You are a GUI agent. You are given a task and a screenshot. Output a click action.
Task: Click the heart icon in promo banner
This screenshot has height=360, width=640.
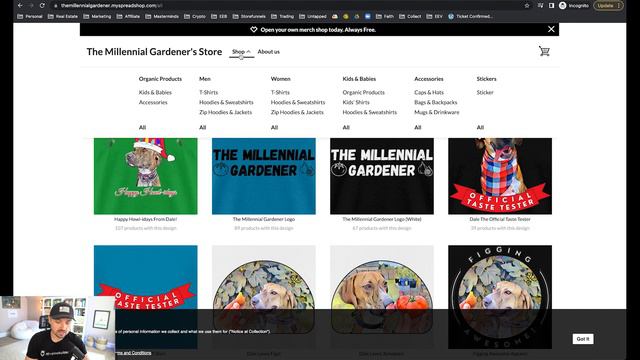[x=253, y=30]
